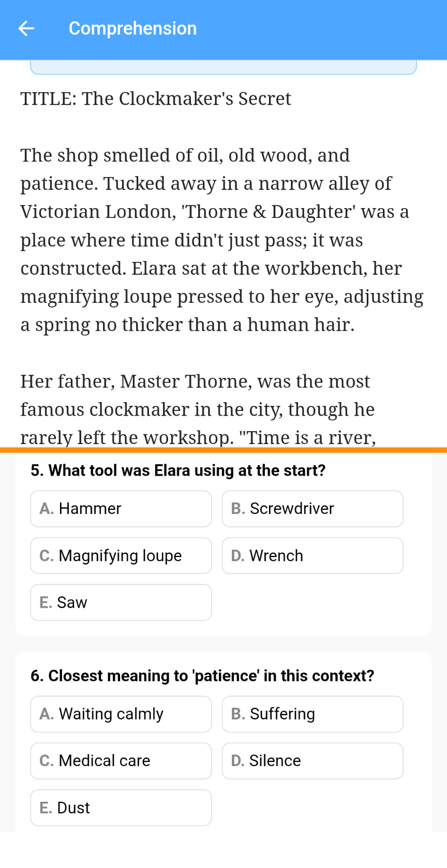Pick answer D. Wrench

312,555
